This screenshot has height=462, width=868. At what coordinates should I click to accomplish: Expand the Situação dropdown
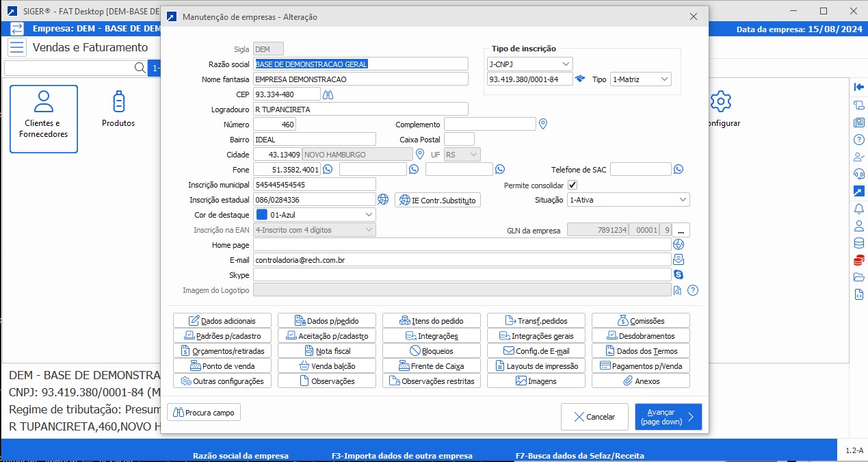tap(628, 200)
